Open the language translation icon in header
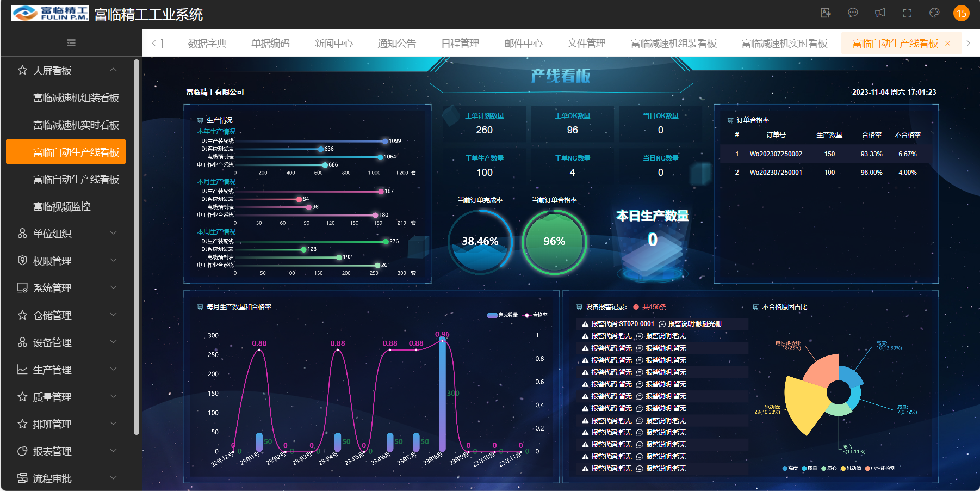This screenshot has height=491, width=980. coord(826,13)
